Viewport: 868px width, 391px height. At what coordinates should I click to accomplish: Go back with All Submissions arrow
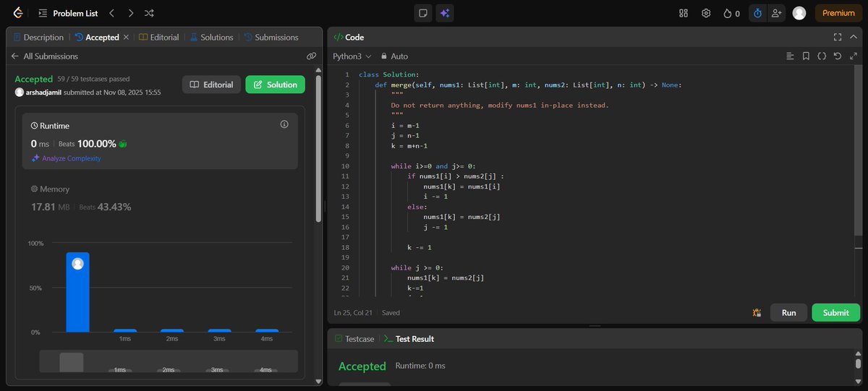(14, 56)
